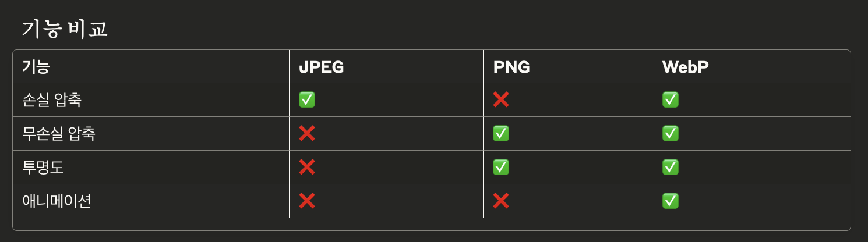This screenshot has height=242, width=868.
Task: Click the JPEG animation red cross
Action: tap(307, 201)
